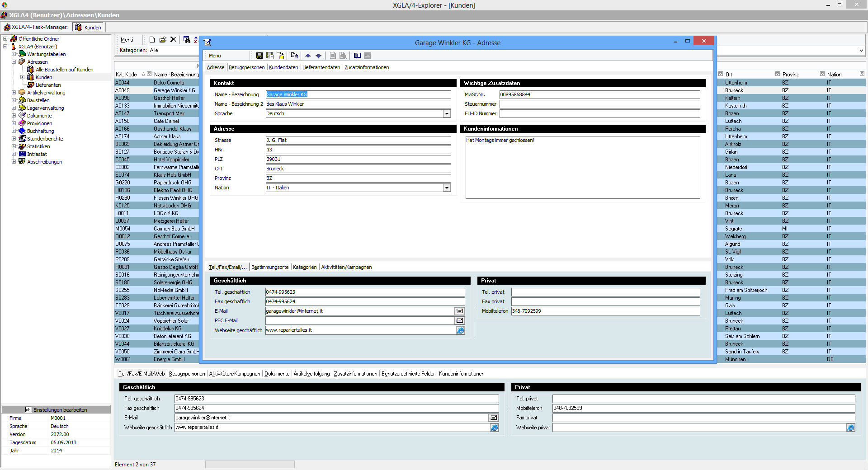Open the Kategorien dropdown at far right
This screenshot has width=868, height=470.
pos(861,51)
